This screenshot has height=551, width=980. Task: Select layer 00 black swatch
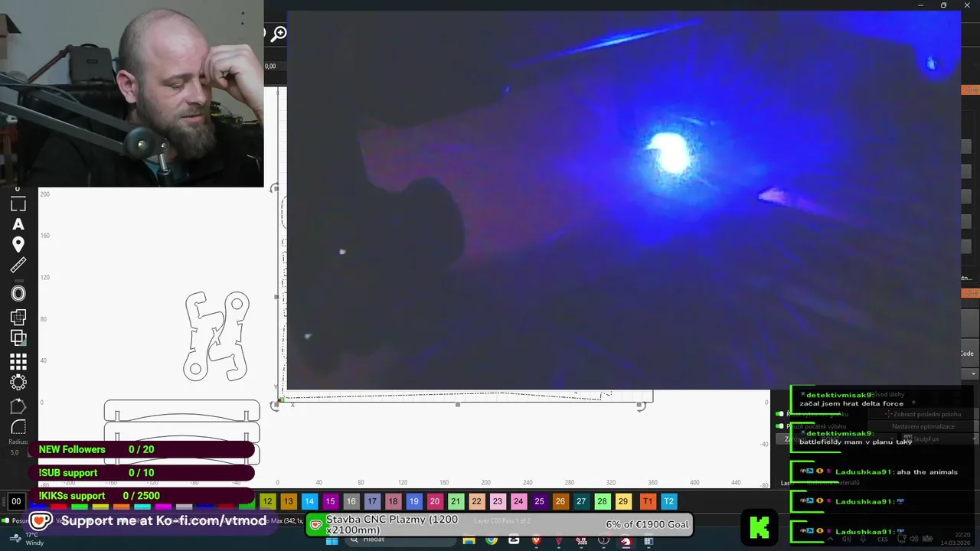click(17, 502)
